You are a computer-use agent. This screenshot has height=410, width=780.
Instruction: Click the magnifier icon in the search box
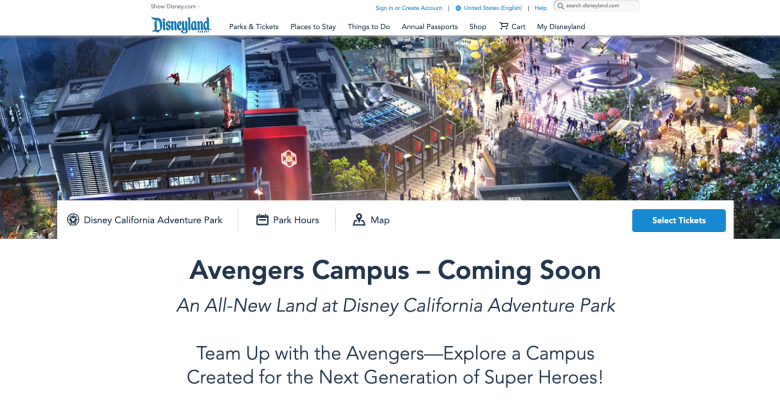561,6
